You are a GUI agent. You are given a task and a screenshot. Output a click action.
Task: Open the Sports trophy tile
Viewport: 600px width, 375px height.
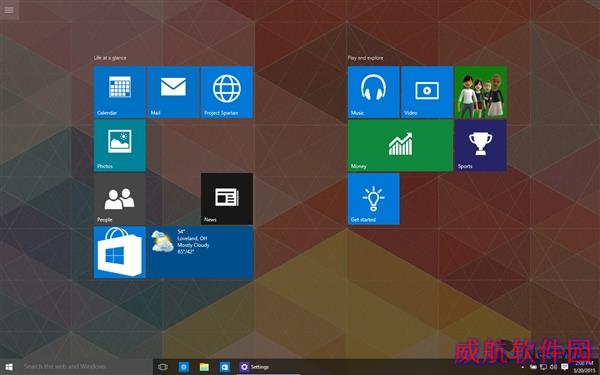click(x=481, y=145)
